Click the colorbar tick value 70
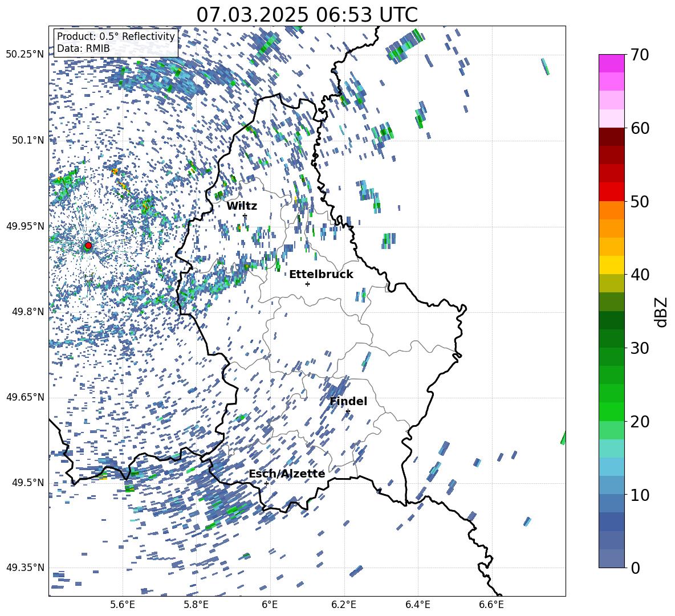Screen dimensions: 675x616 point(640,55)
